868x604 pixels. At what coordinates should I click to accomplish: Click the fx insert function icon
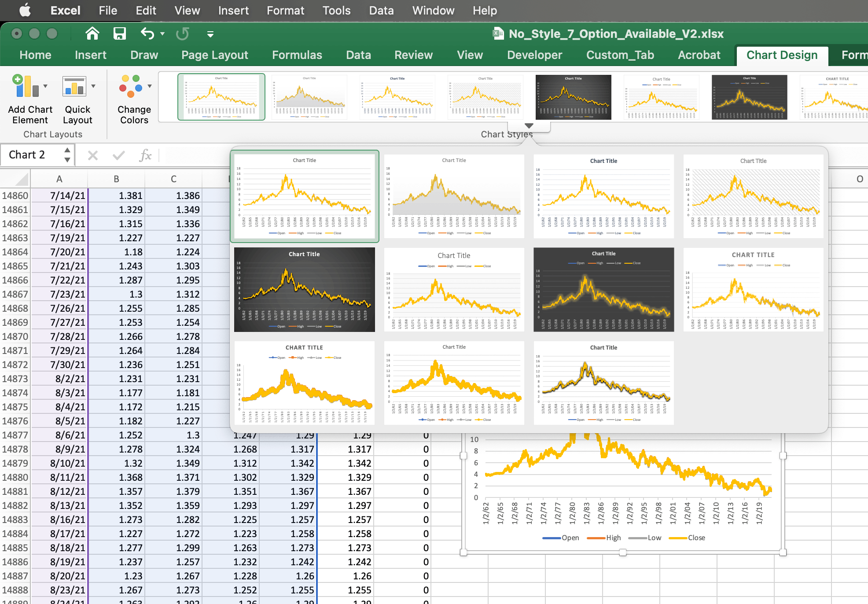pos(145,155)
